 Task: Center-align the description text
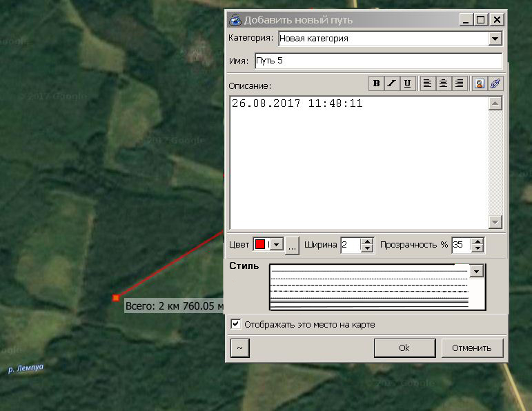pyautogui.click(x=444, y=83)
